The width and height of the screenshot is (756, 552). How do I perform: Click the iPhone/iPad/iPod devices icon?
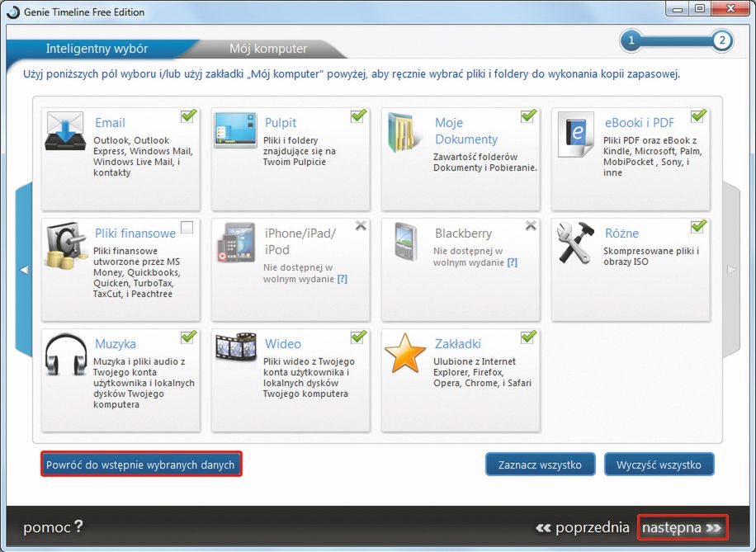tap(236, 242)
